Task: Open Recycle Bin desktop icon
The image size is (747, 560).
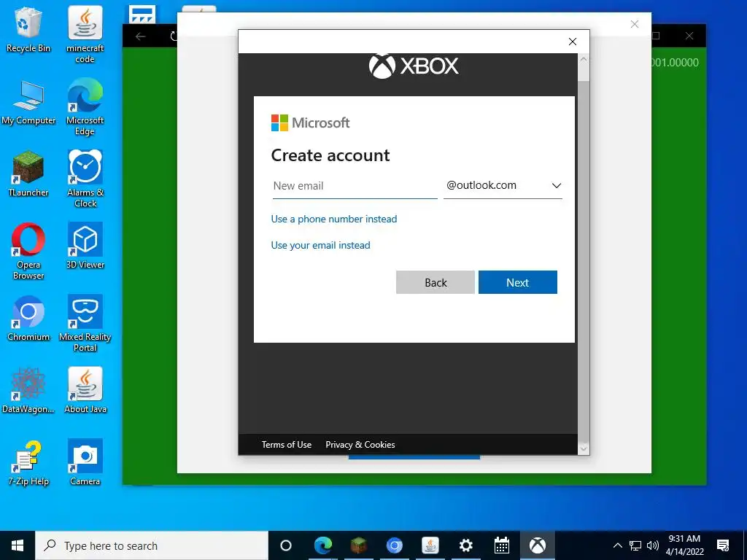Action: pos(28,29)
